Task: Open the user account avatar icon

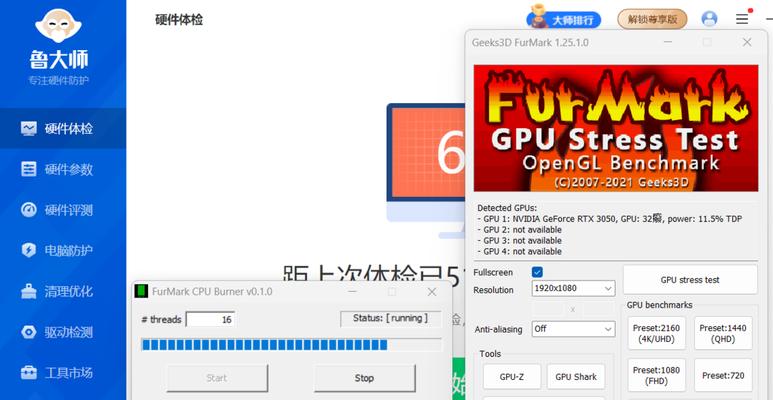Action: 709,19
